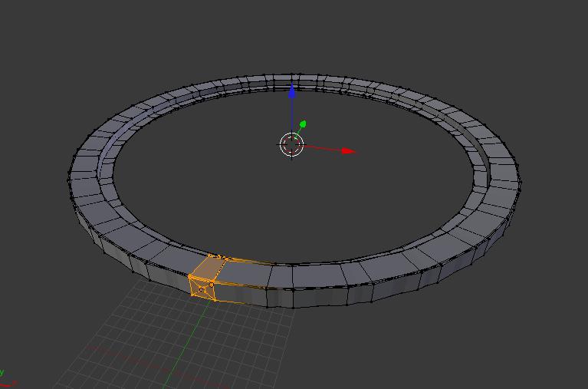The height and width of the screenshot is (389, 588).
Task: Click the white manipulator center circle
Action: pos(291,144)
